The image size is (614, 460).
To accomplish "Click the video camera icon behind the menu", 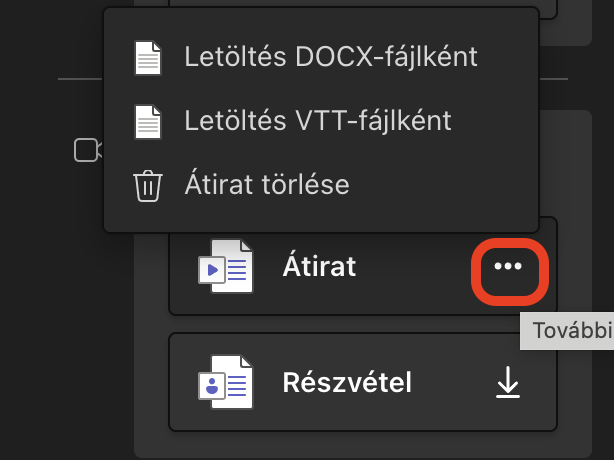I will 88,150.
